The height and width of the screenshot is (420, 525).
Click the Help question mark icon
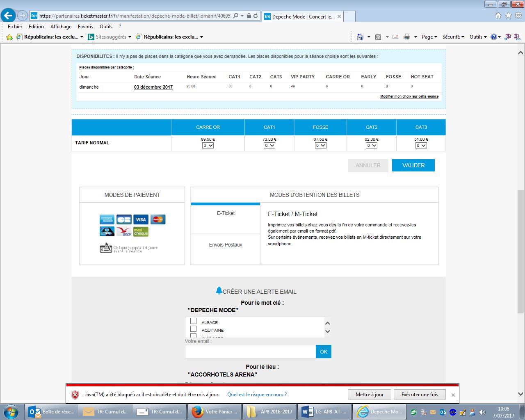coord(494,37)
